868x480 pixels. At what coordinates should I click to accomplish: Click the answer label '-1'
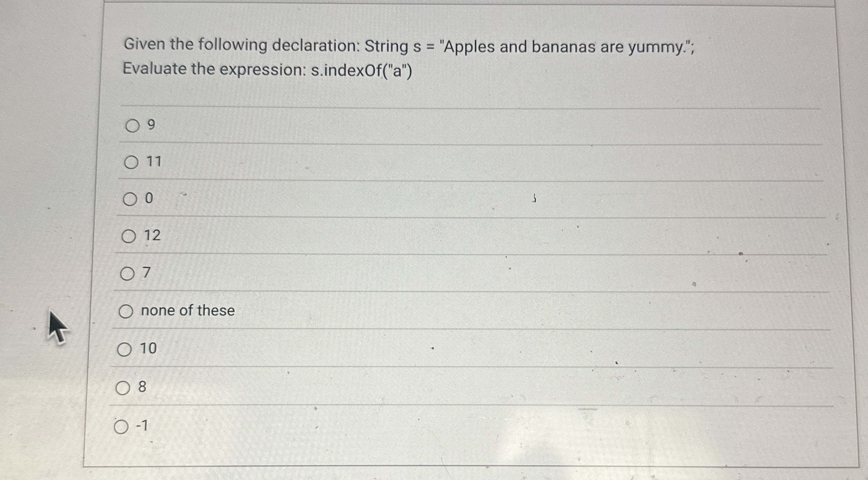[x=141, y=425]
